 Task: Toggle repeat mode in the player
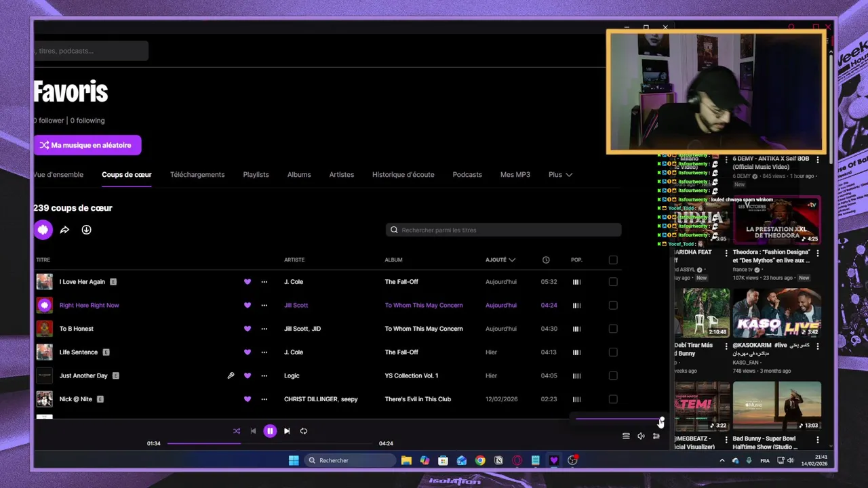[x=304, y=431]
